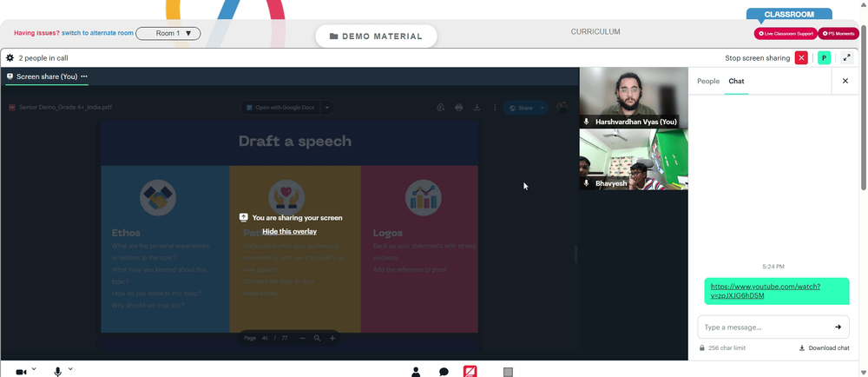The image size is (868, 377).
Task: Hide this overlay link
Action: 290,231
